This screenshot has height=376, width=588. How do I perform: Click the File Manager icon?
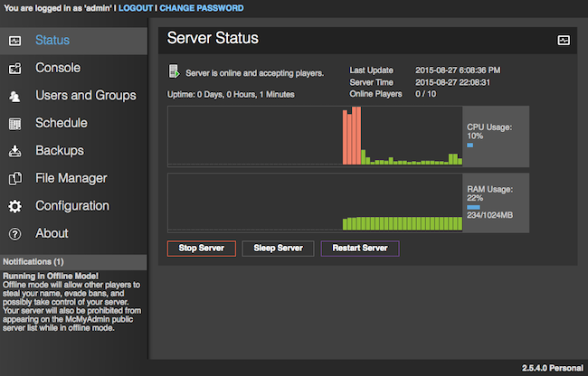pos(14,179)
